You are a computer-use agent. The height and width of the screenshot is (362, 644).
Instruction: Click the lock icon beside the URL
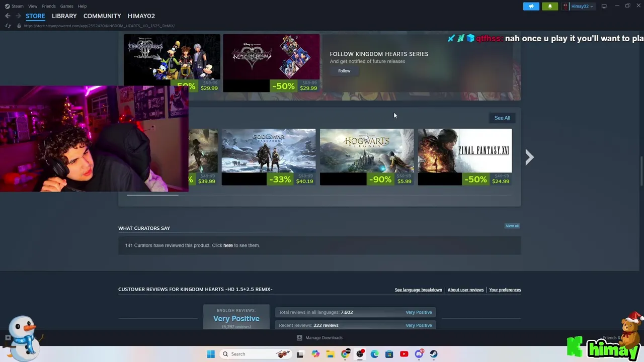click(19, 26)
